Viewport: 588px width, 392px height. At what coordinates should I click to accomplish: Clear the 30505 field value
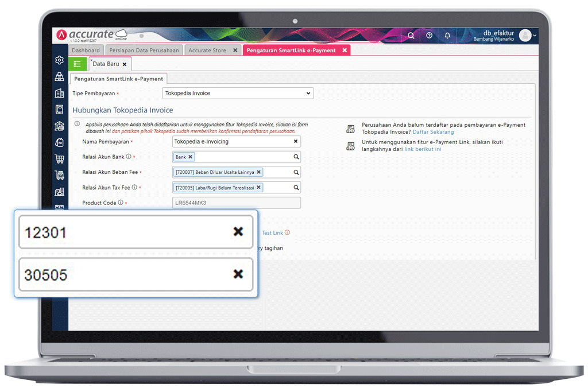point(238,274)
